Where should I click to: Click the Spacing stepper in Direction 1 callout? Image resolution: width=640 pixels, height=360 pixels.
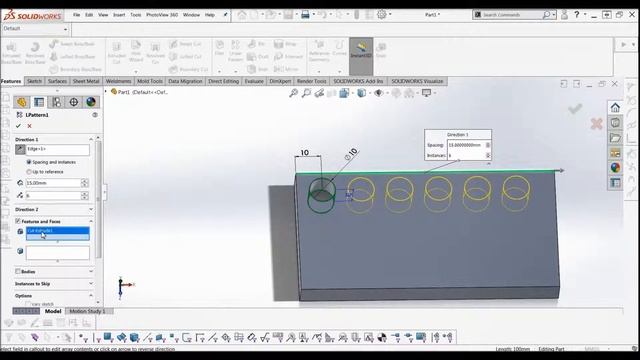pyautogui.click(x=488, y=145)
